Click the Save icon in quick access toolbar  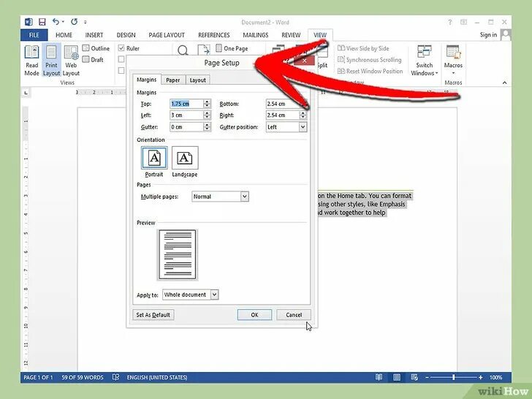point(42,22)
